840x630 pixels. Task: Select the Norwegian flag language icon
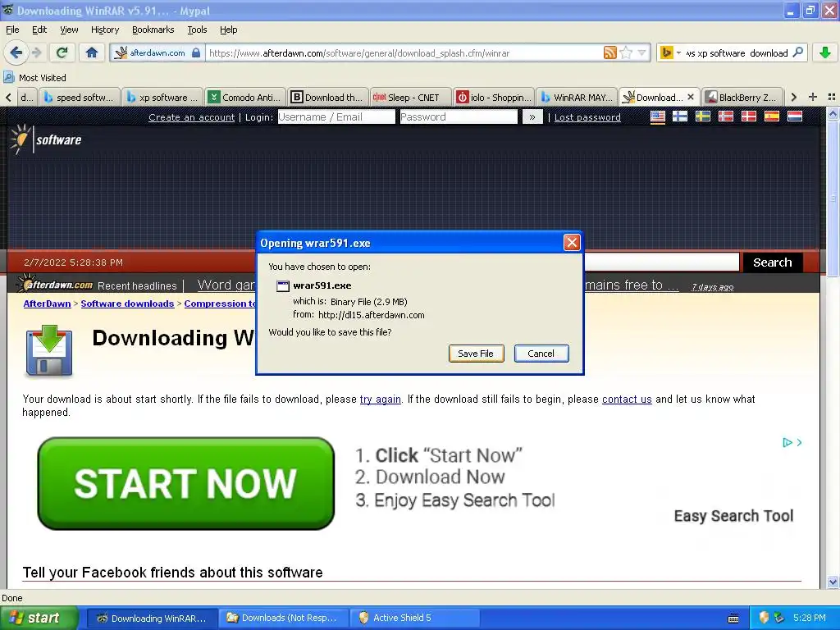[x=725, y=116]
